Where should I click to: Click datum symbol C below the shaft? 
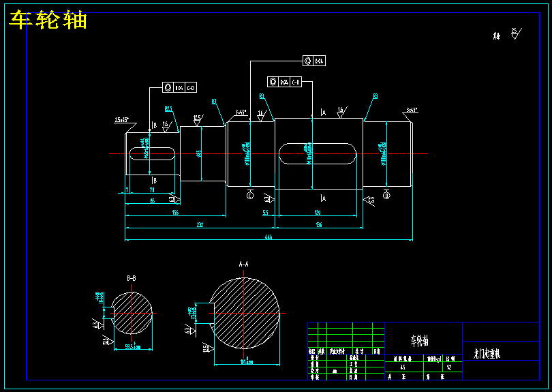(250, 195)
